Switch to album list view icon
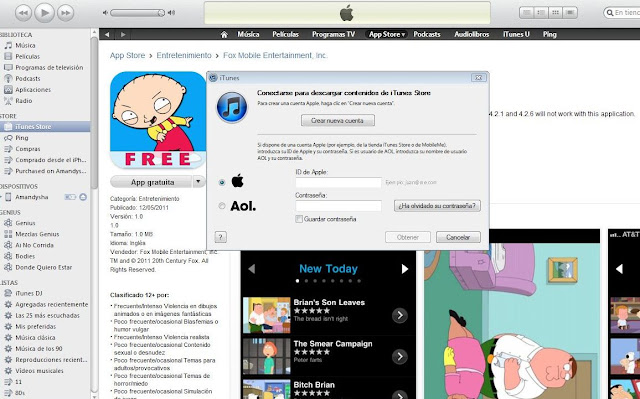 click(541, 13)
